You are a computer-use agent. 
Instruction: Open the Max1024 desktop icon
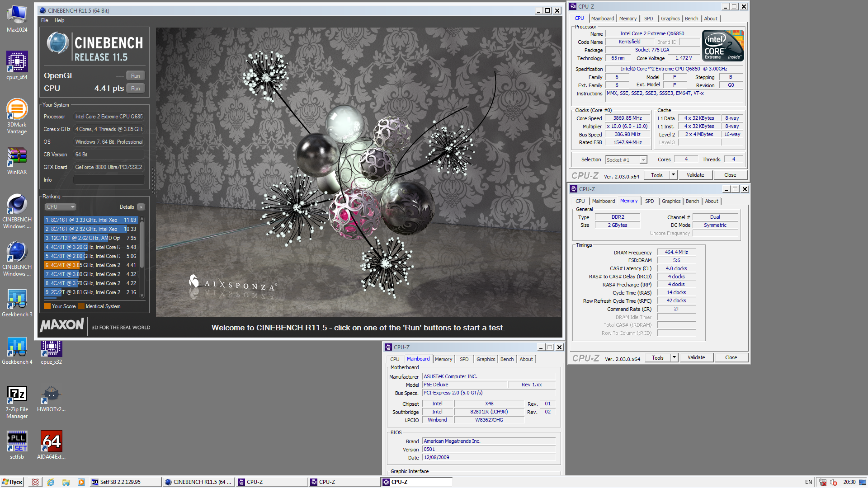tap(17, 18)
